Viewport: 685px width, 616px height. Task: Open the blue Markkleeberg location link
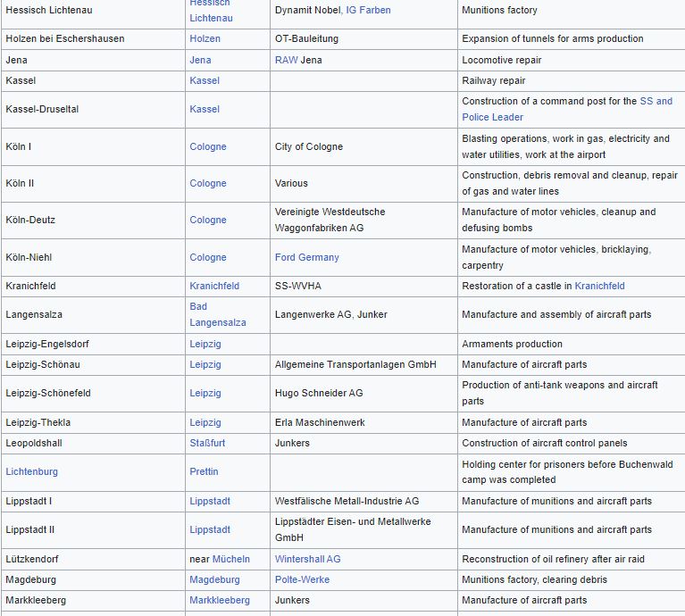[x=219, y=600]
